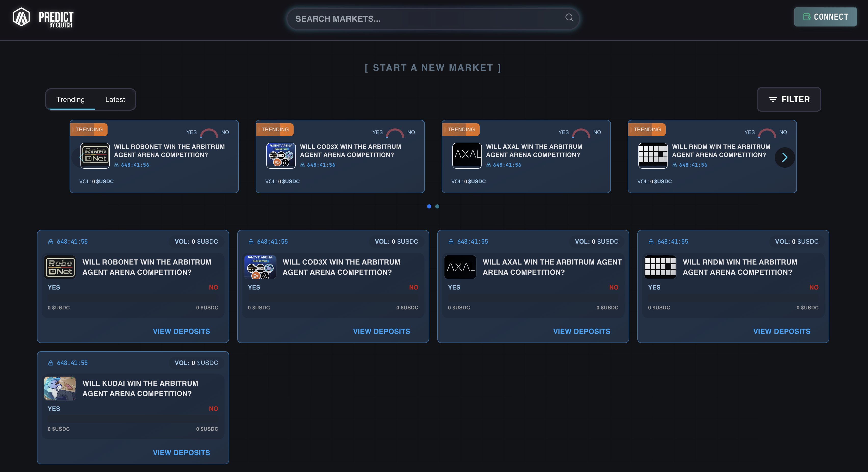The height and width of the screenshot is (472, 868).
Task: Click lock icon on KUDAI grid card
Action: point(50,363)
